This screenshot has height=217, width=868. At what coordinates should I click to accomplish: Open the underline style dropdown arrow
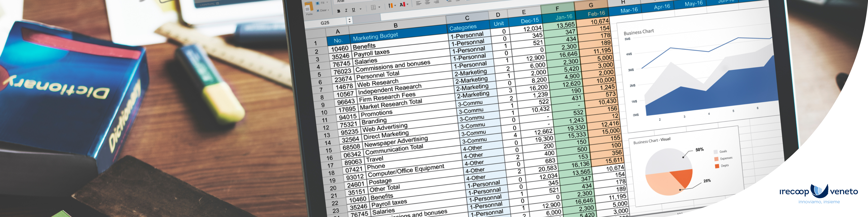click(361, 9)
